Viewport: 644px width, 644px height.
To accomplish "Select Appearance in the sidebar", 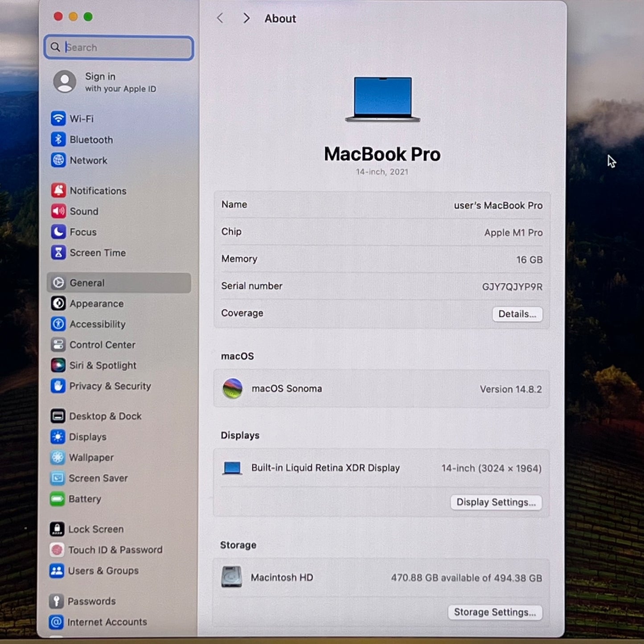I will click(x=96, y=304).
